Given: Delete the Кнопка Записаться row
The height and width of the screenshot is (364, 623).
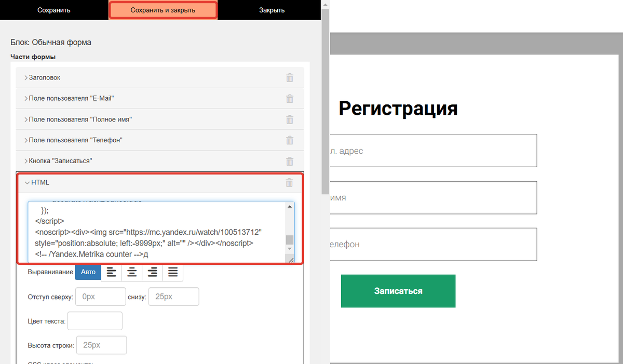Looking at the screenshot, I should click(290, 161).
